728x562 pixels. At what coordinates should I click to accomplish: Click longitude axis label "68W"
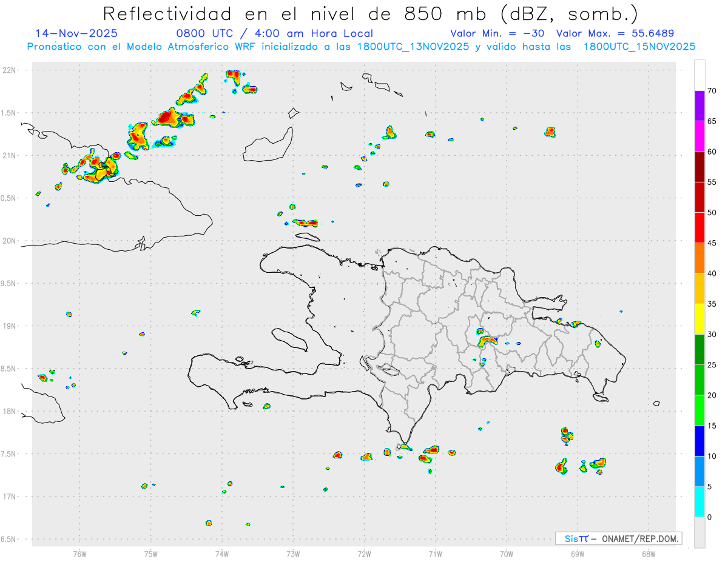(649, 554)
